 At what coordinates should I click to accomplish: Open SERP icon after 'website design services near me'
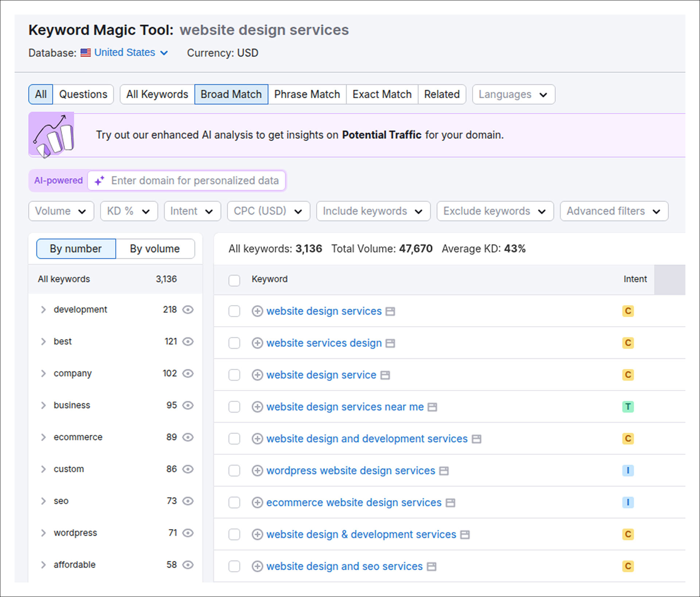432,407
